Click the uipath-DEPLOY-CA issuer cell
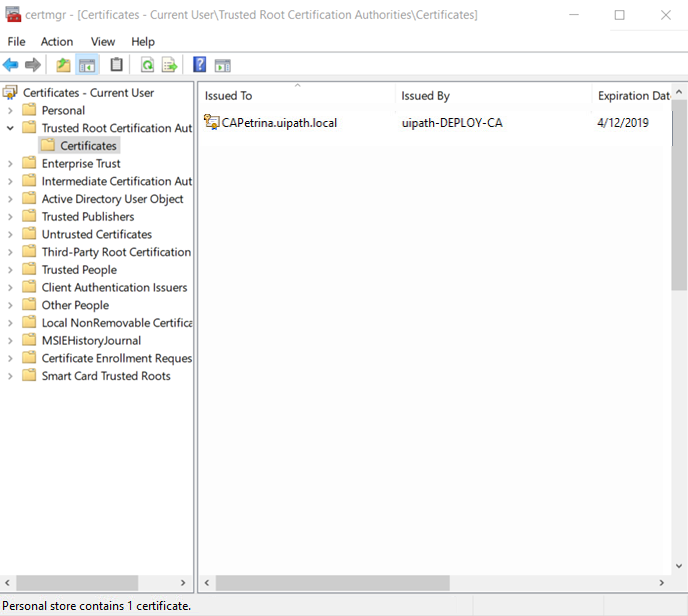The height and width of the screenshot is (616, 688). (452, 122)
